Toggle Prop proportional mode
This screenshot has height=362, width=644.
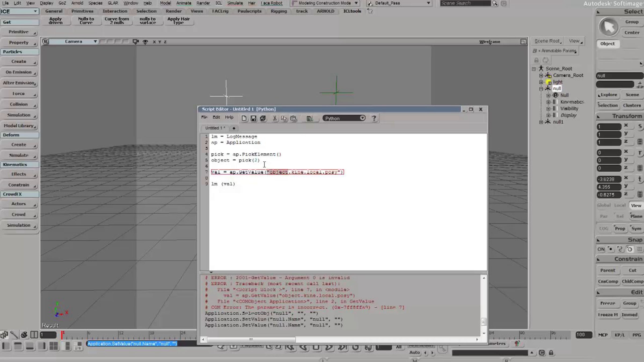(620, 228)
